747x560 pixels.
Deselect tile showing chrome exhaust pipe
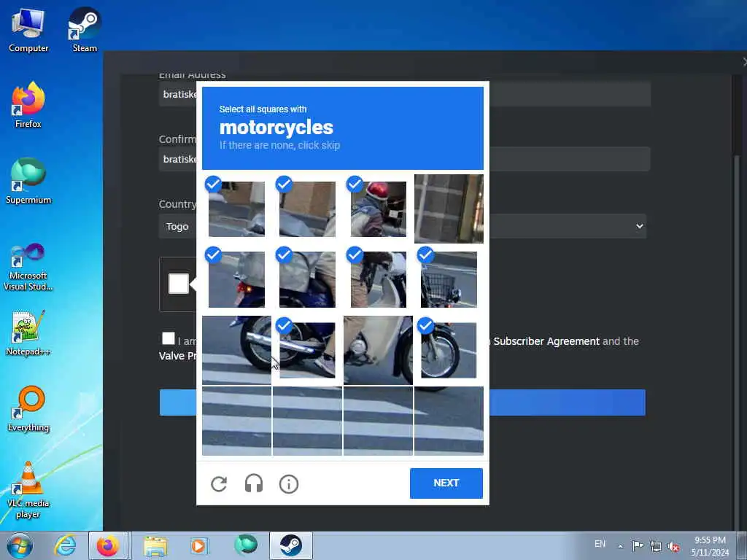[x=307, y=350]
